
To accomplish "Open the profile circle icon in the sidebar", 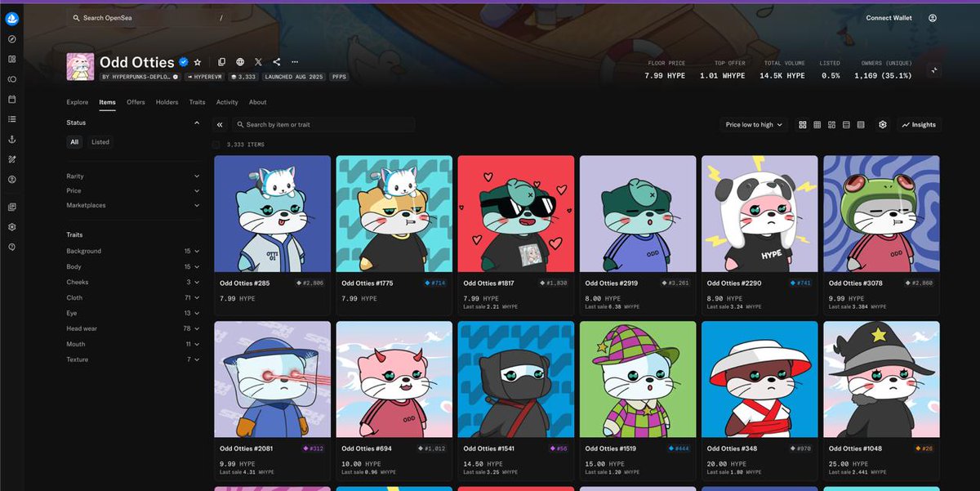I will (12, 179).
